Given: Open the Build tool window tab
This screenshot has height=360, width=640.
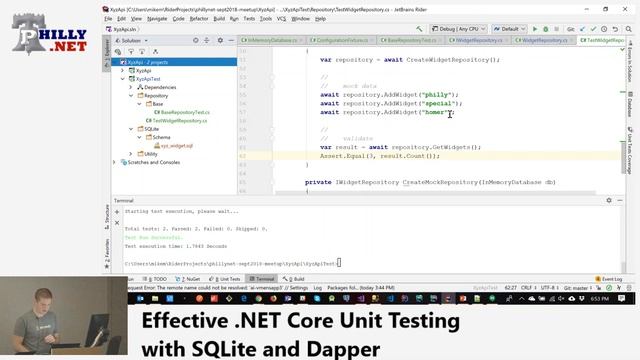Looking at the screenshot, I should pyautogui.click(x=293, y=279).
